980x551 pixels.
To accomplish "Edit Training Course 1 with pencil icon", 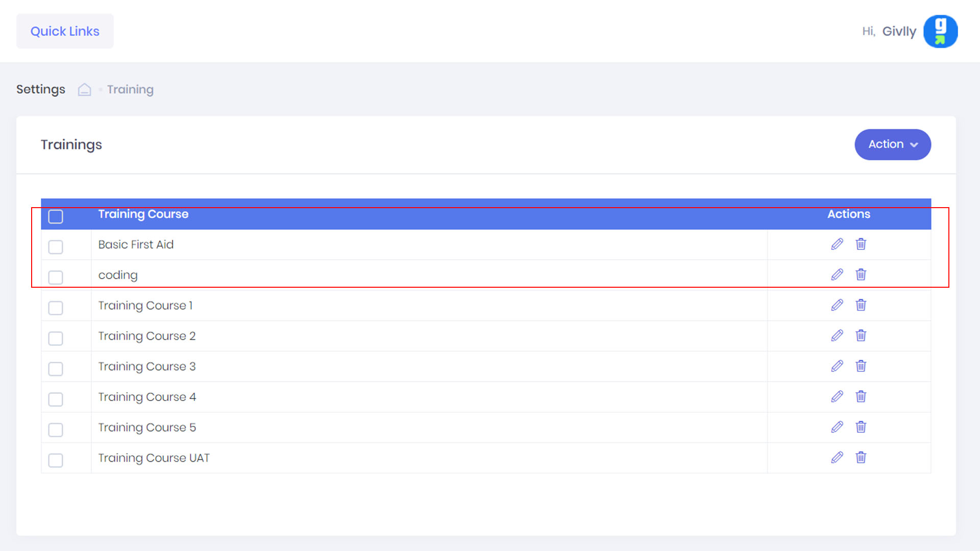I will (x=837, y=305).
